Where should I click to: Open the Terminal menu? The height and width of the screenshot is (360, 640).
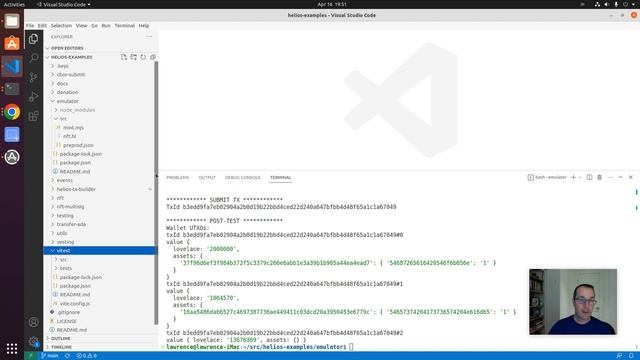[124, 25]
